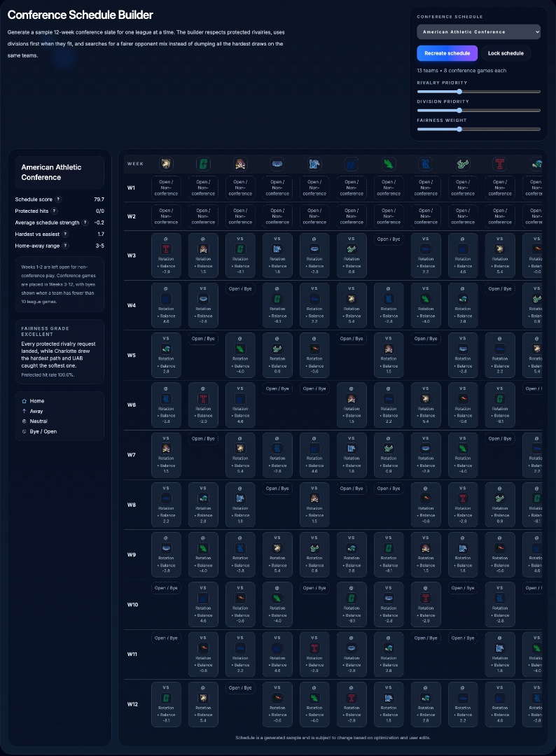This screenshot has height=756, width=556.
Task: Select the North Texas eagle logo header
Action: click(x=389, y=164)
